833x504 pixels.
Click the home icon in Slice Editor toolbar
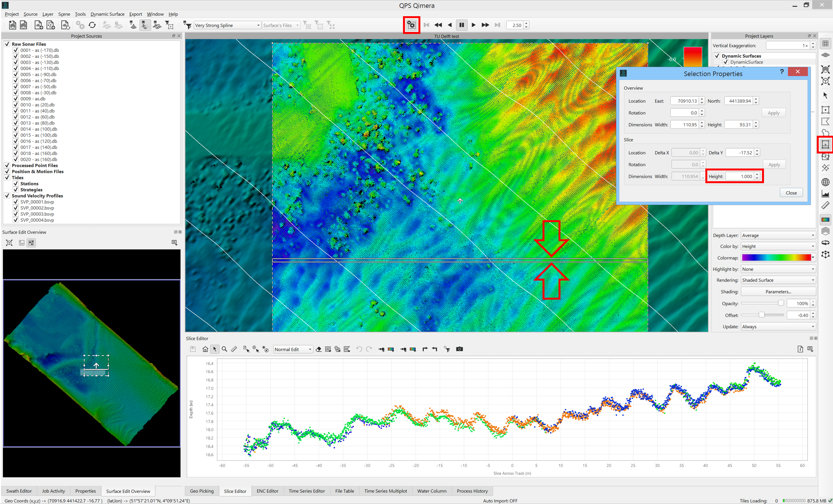205,349
